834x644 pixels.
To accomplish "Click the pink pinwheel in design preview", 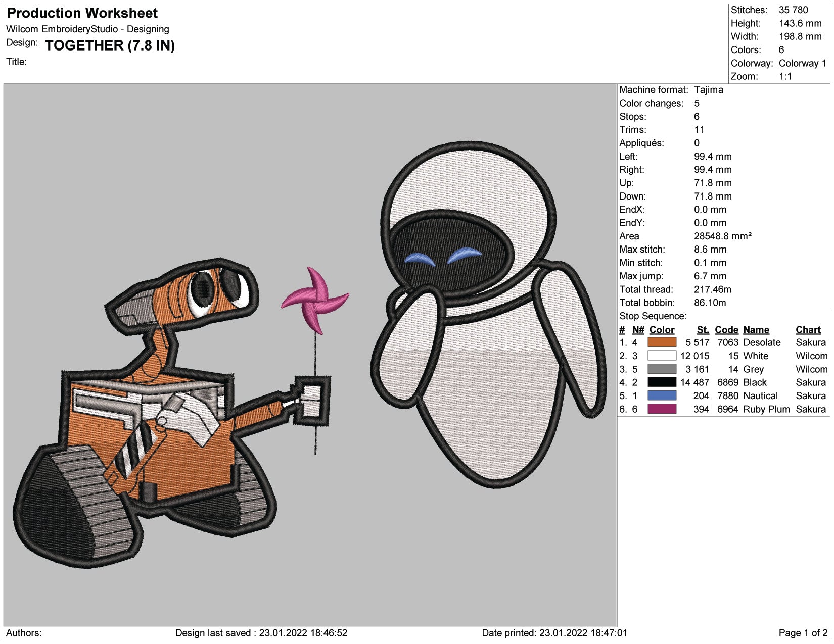I will (314, 301).
